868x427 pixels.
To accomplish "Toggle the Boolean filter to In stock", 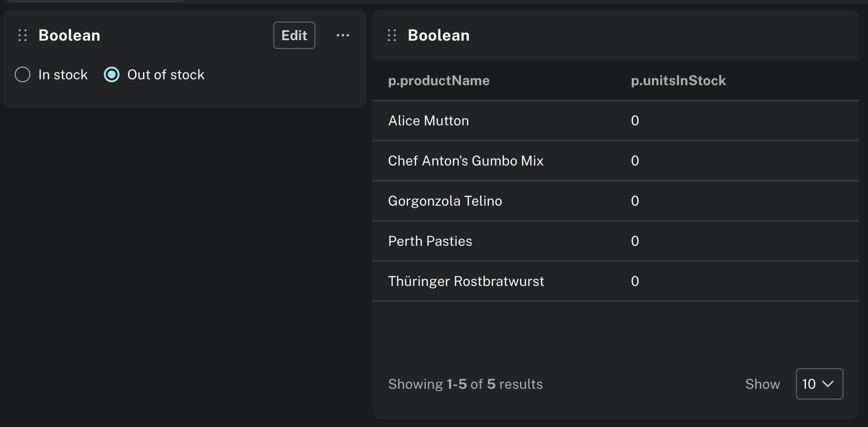I will pos(23,74).
